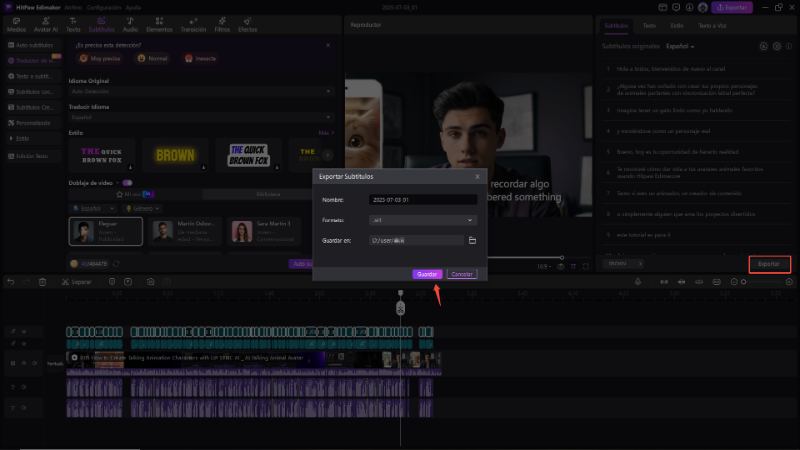800x450 pixels.
Task: Click the zoom out icon on the timeline
Action: click(x=734, y=282)
